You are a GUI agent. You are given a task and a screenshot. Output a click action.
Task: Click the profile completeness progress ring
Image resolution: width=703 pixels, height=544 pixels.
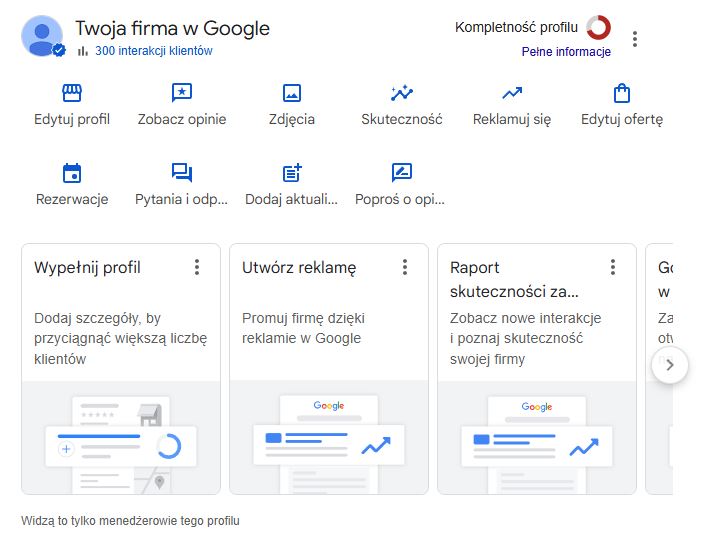598,27
